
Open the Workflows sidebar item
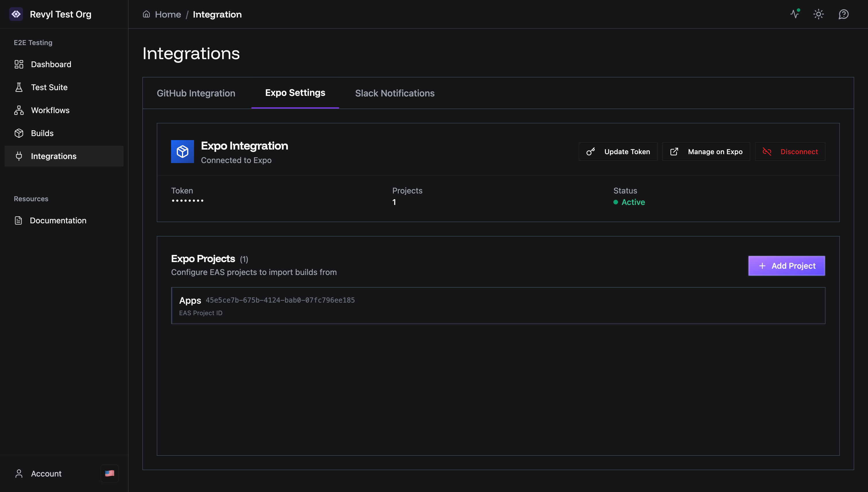pyautogui.click(x=50, y=110)
